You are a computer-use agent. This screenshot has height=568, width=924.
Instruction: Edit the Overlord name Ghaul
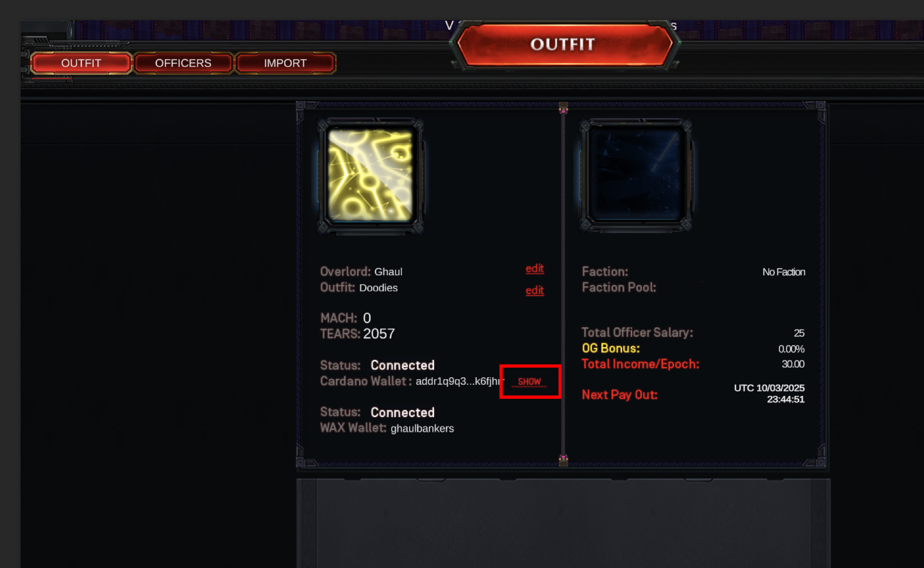535,269
